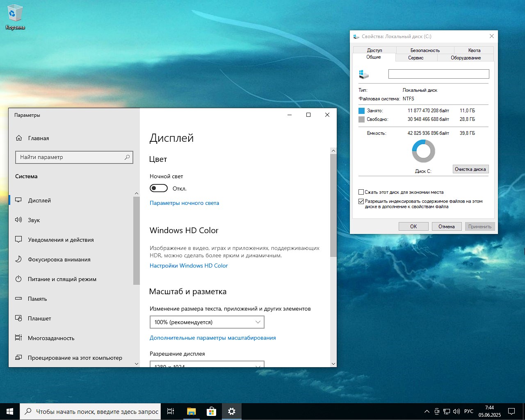
Task: Open Task View from the taskbar
Action: tap(171, 411)
